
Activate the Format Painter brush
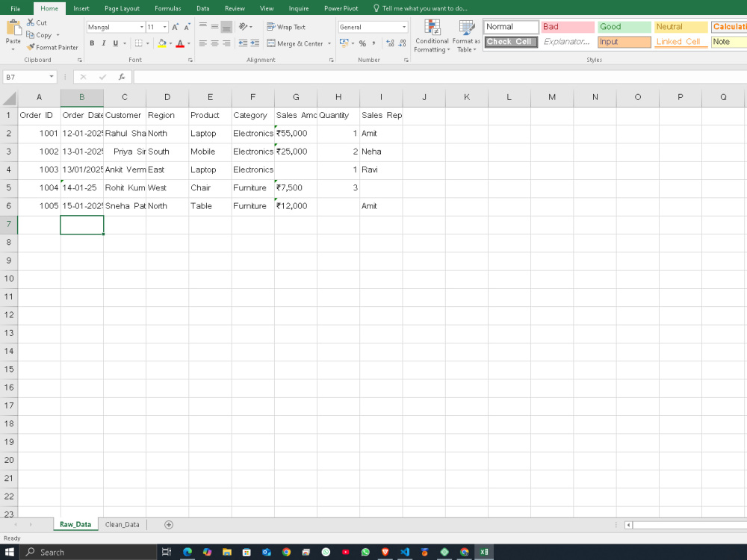click(x=52, y=47)
